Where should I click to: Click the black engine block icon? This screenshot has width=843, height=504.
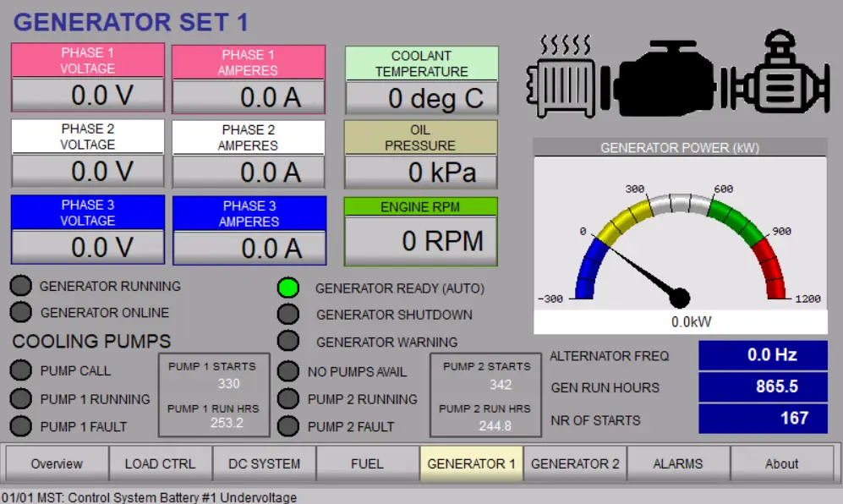click(672, 79)
